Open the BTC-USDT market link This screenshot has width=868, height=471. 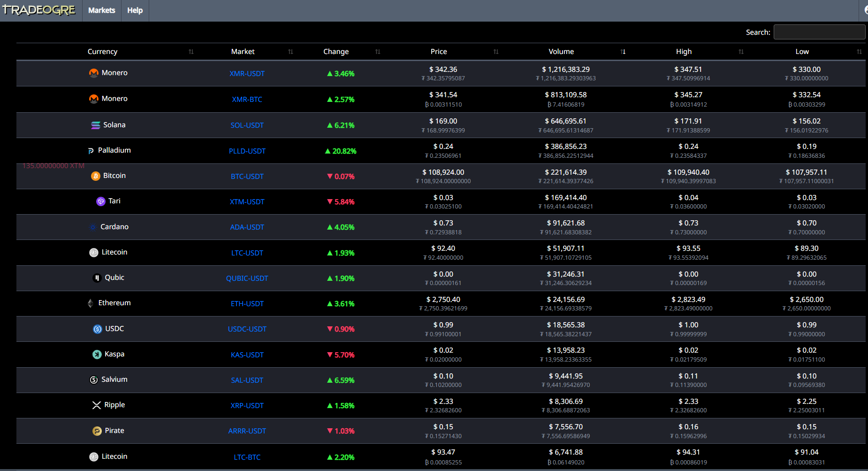coord(247,177)
